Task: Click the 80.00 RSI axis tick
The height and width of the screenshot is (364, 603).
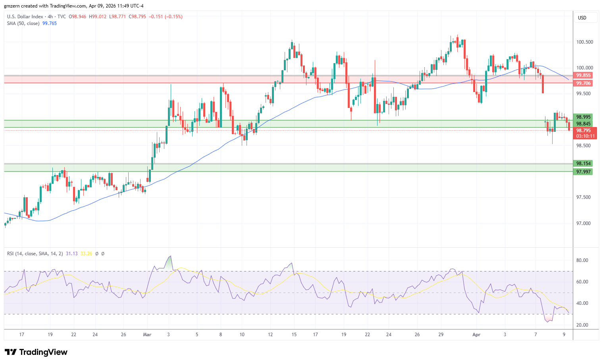Action: [x=582, y=260]
